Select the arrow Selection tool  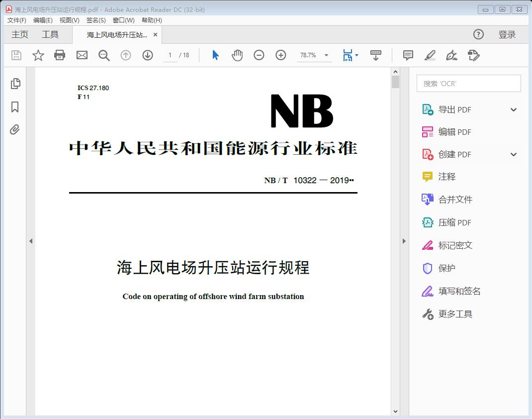(x=215, y=55)
